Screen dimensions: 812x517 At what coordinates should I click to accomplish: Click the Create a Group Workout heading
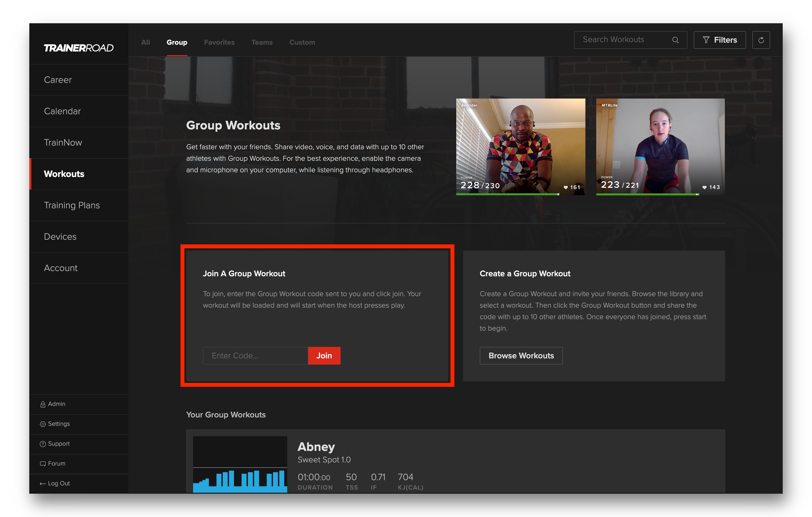[525, 274]
